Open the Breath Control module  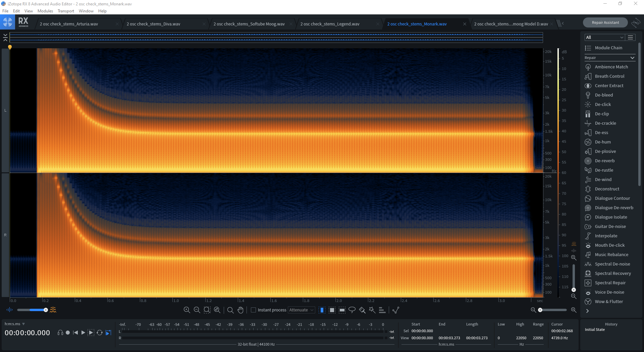pyautogui.click(x=605, y=76)
